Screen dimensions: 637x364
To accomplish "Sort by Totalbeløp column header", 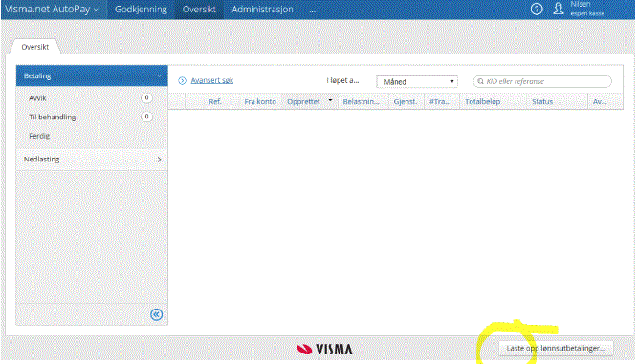I will point(483,101).
